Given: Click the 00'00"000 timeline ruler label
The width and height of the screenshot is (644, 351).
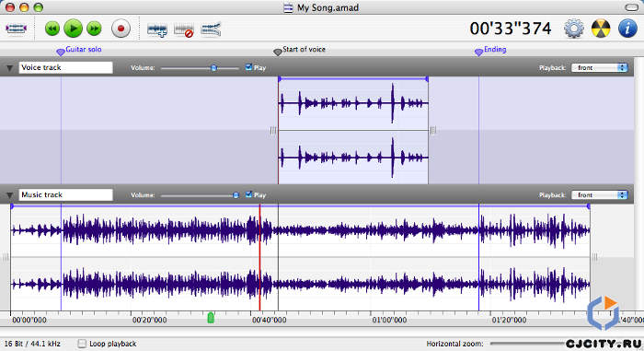Looking at the screenshot, I should point(29,320).
